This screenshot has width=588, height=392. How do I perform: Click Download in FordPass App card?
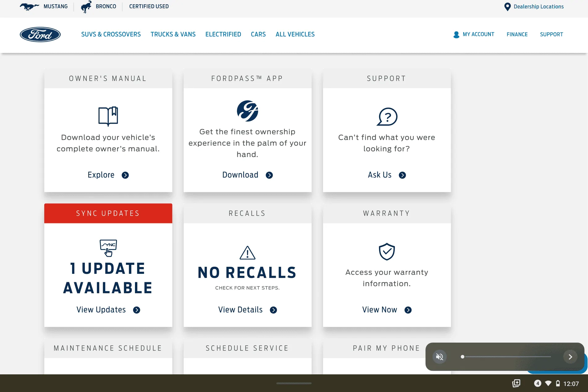pos(240,175)
